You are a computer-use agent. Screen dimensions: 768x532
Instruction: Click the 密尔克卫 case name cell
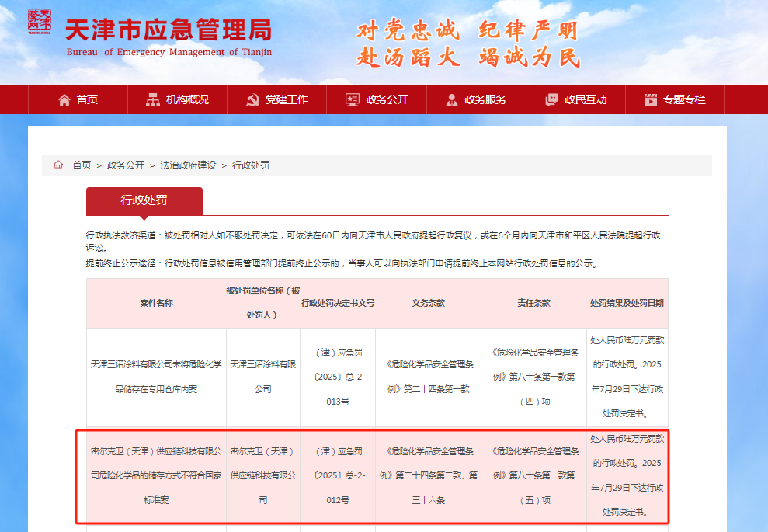(156, 475)
